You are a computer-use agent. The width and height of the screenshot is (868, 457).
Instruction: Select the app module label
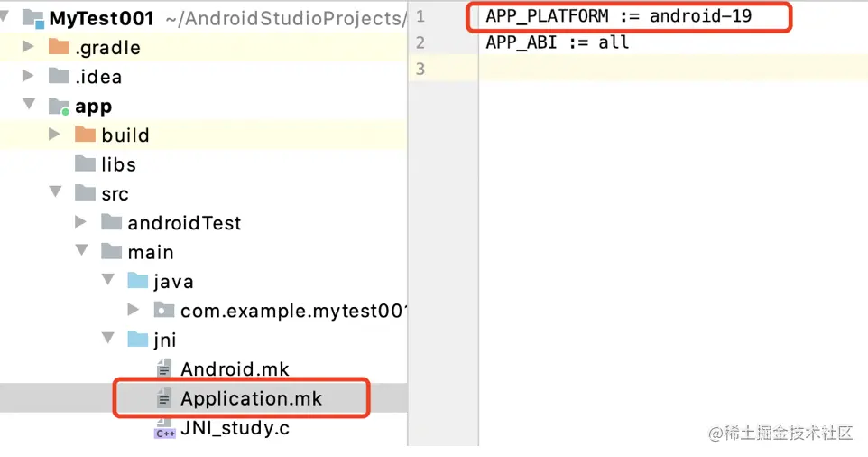click(x=94, y=107)
